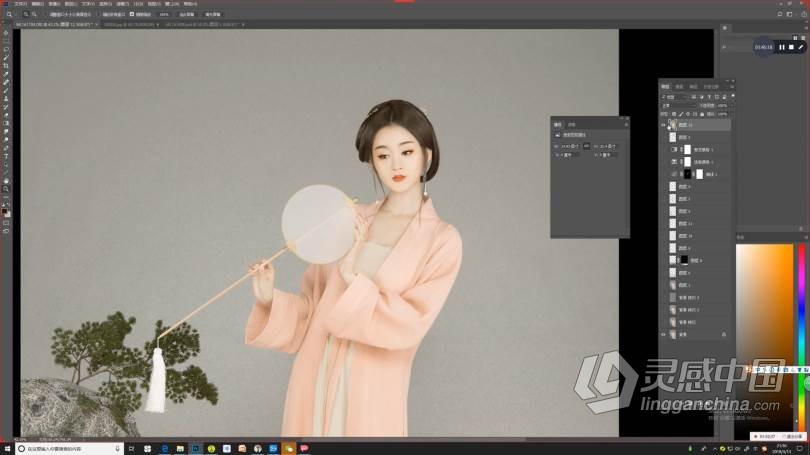Screen dimensions: 810x455
Task: Select the Eyedropper tool
Action: [6, 74]
